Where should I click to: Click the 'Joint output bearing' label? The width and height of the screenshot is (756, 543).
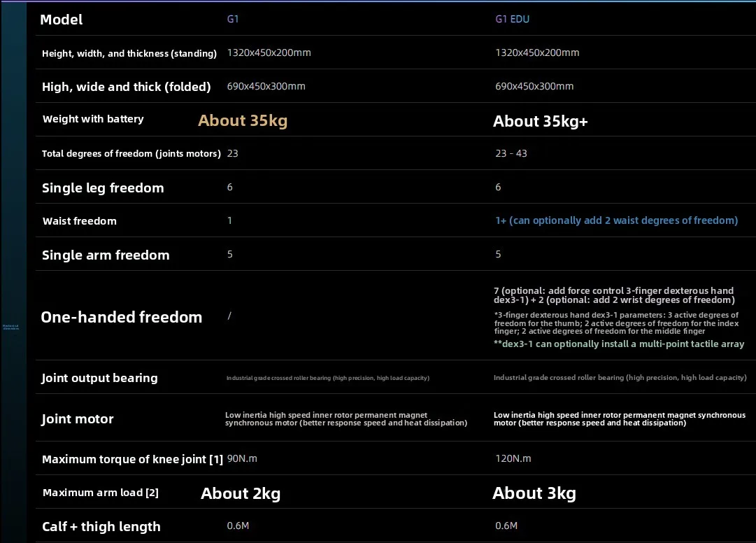coord(99,378)
